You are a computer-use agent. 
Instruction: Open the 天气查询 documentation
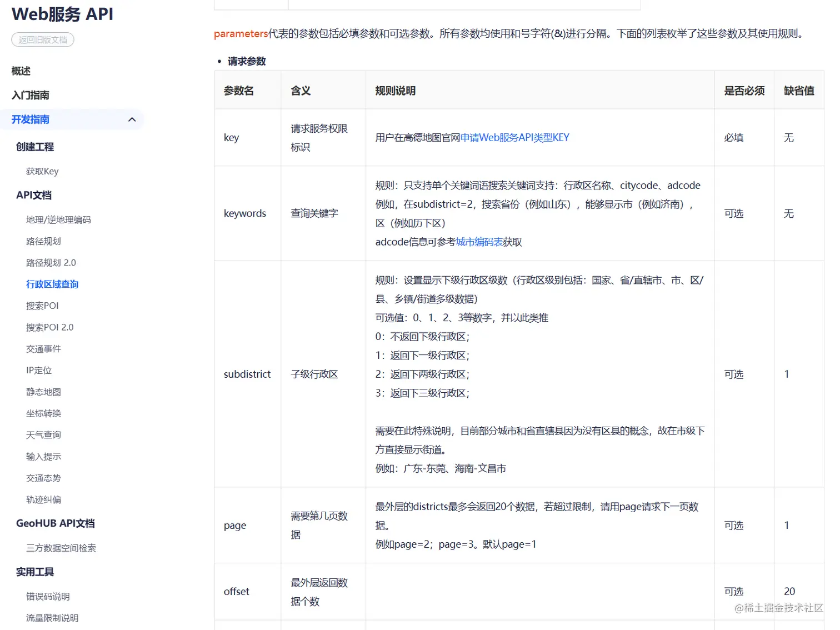[43, 435]
